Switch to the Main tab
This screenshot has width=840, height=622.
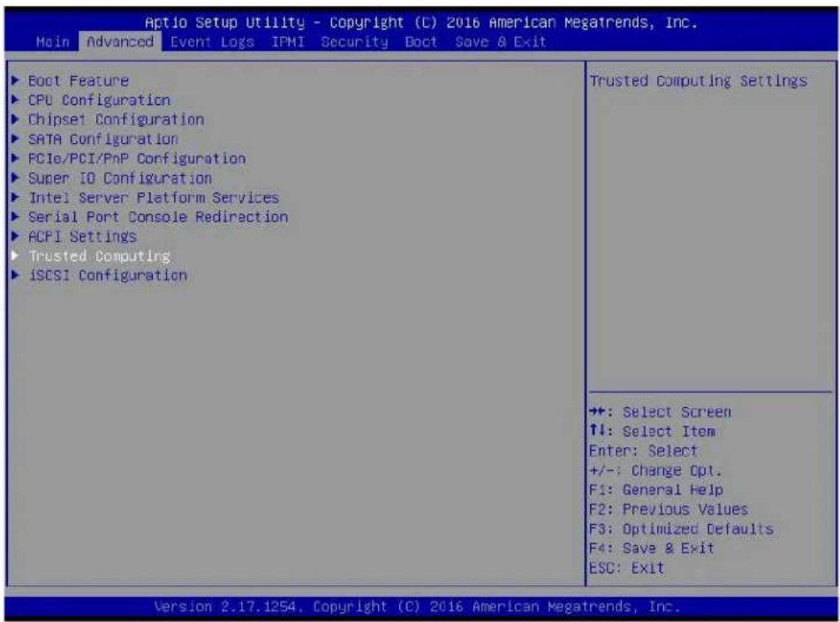pos(52,42)
